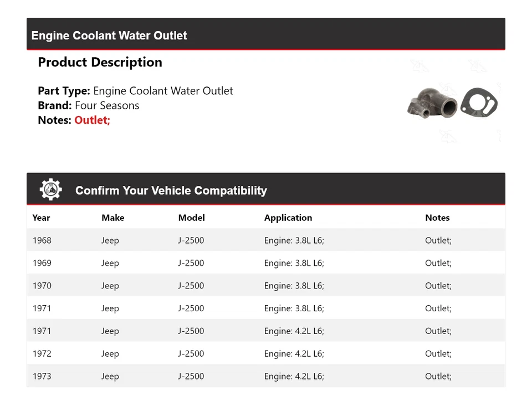Click the red Outlet; notes text
Image resolution: width=532 pixels, height=405 pixels.
tap(93, 120)
